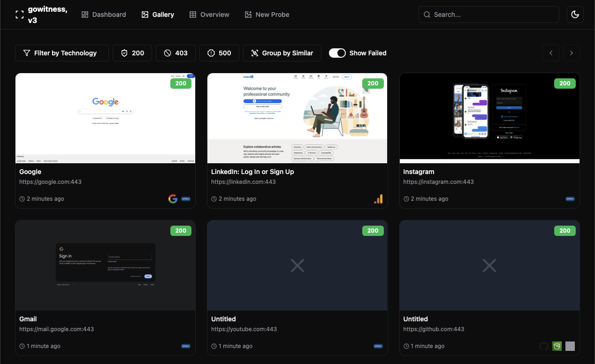Go to the next gallery page
595x364 pixels.
point(572,53)
